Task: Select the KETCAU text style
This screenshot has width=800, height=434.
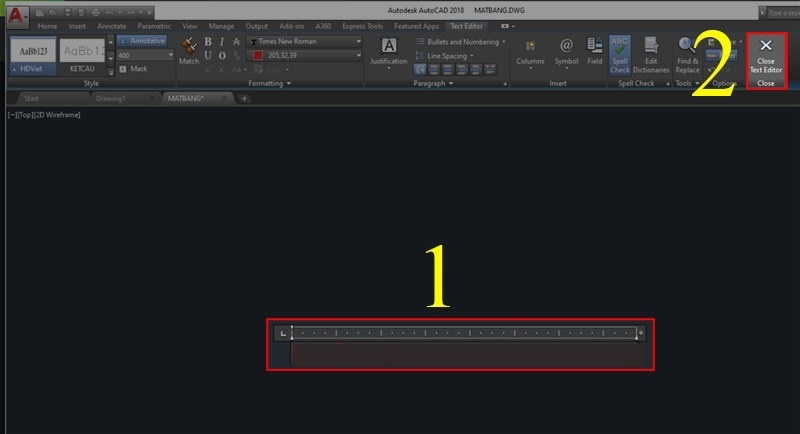Action: [82, 56]
